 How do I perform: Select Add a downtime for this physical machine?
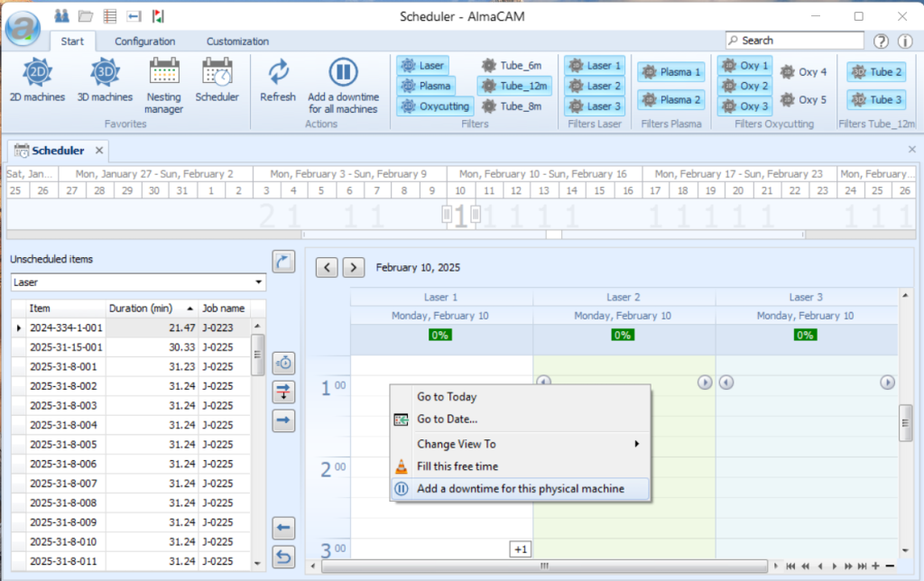pyautogui.click(x=520, y=489)
